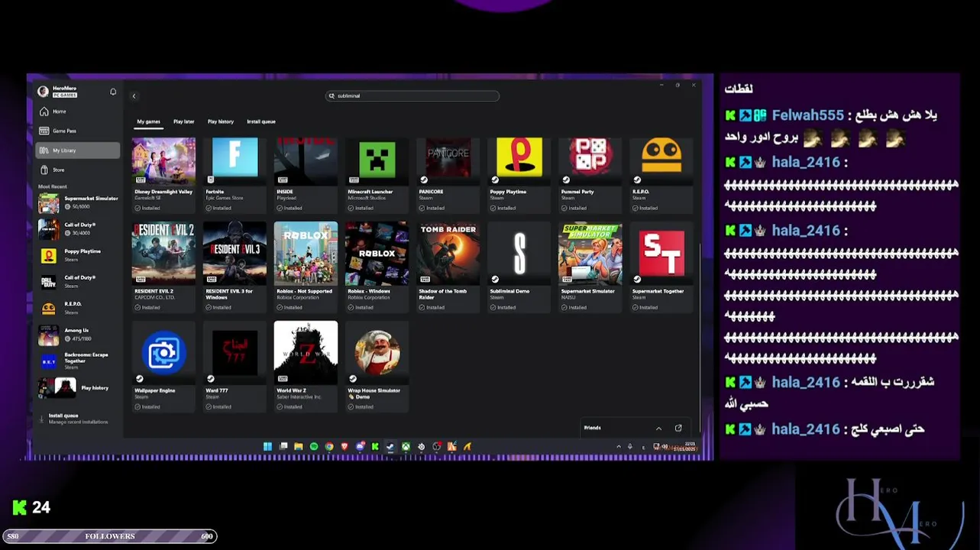Viewport: 980px width, 550px height.
Task: Open the notifications bell in Xbox app
Action: (x=113, y=92)
